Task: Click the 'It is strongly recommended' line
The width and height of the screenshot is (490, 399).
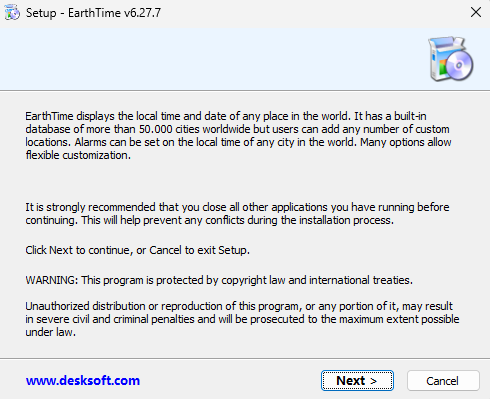Action: (x=237, y=207)
